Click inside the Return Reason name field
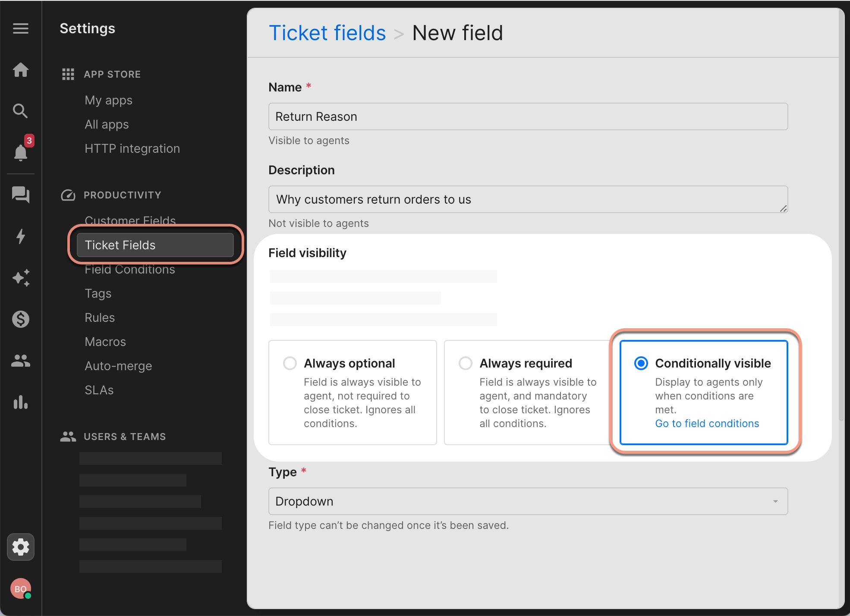Viewport: 850px width, 616px height. [528, 116]
